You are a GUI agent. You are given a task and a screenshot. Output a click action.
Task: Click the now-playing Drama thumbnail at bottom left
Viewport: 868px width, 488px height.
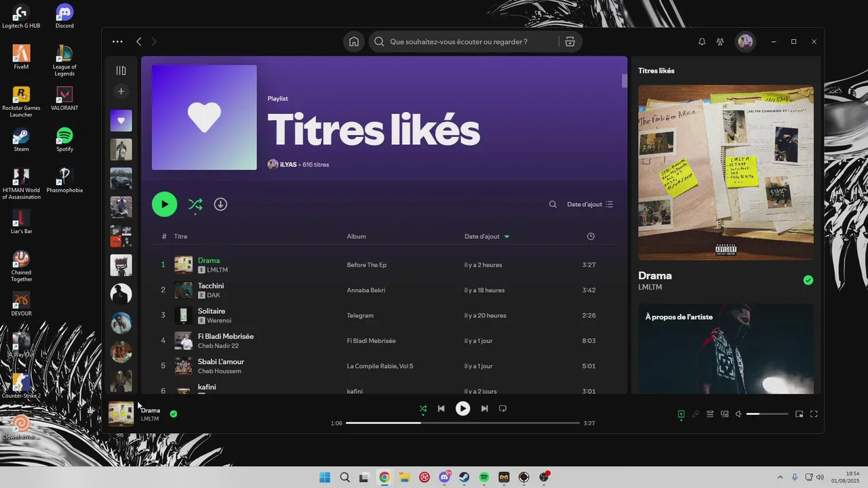click(121, 413)
